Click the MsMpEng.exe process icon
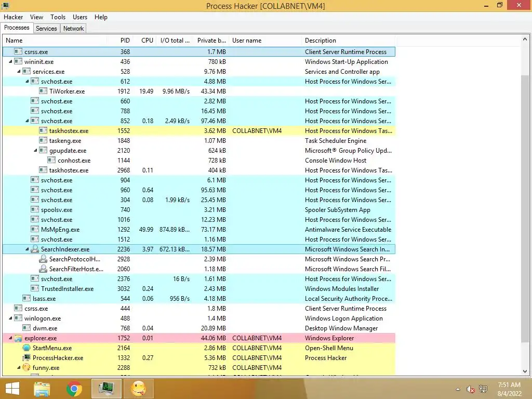The image size is (532, 399). (35, 229)
